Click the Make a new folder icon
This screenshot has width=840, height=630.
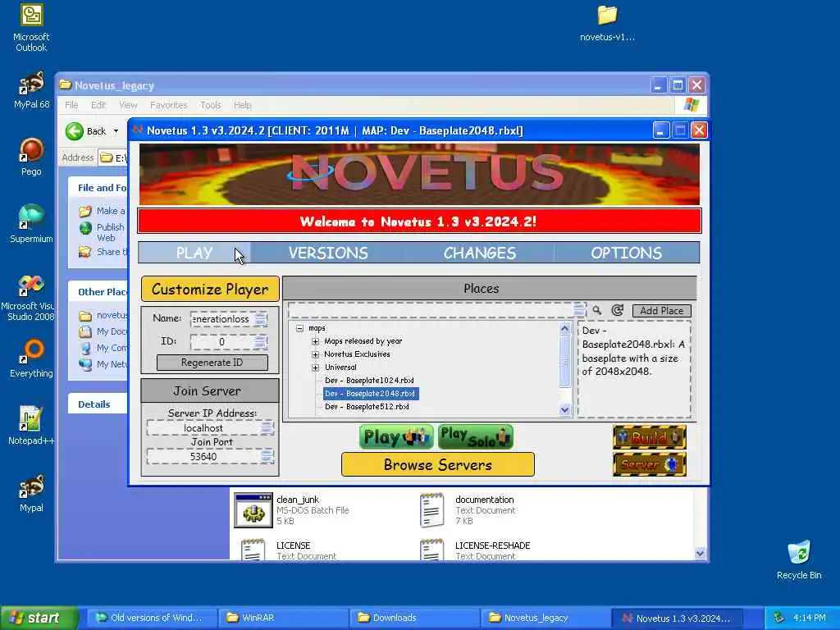tap(85, 211)
